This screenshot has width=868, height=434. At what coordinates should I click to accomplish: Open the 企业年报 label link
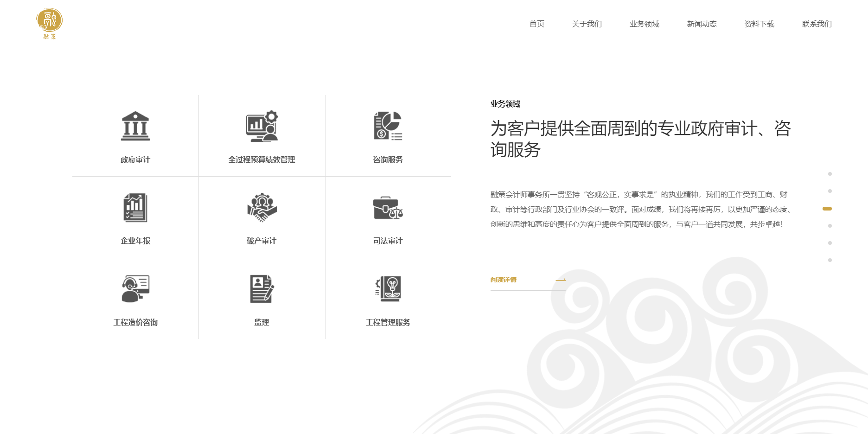tap(135, 241)
